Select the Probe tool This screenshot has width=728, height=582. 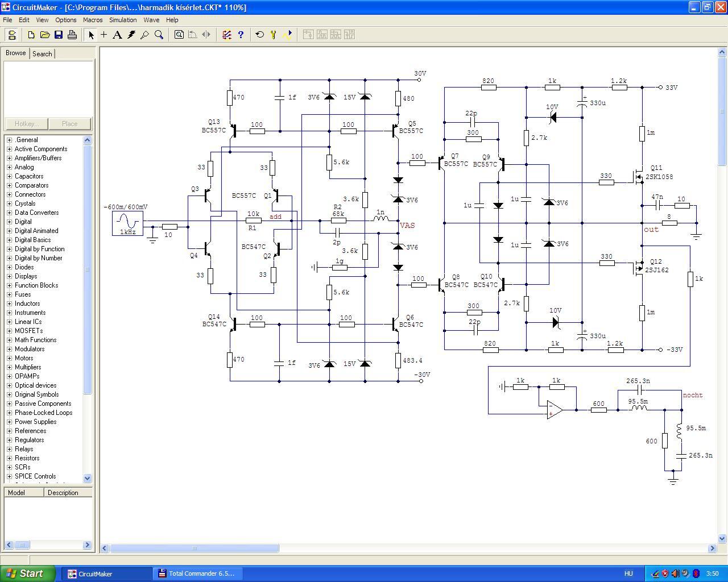145,35
